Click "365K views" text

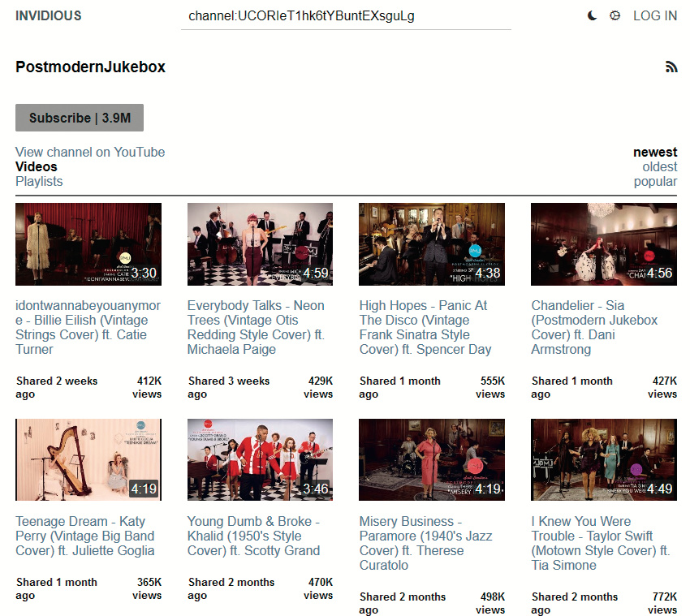coord(147,588)
